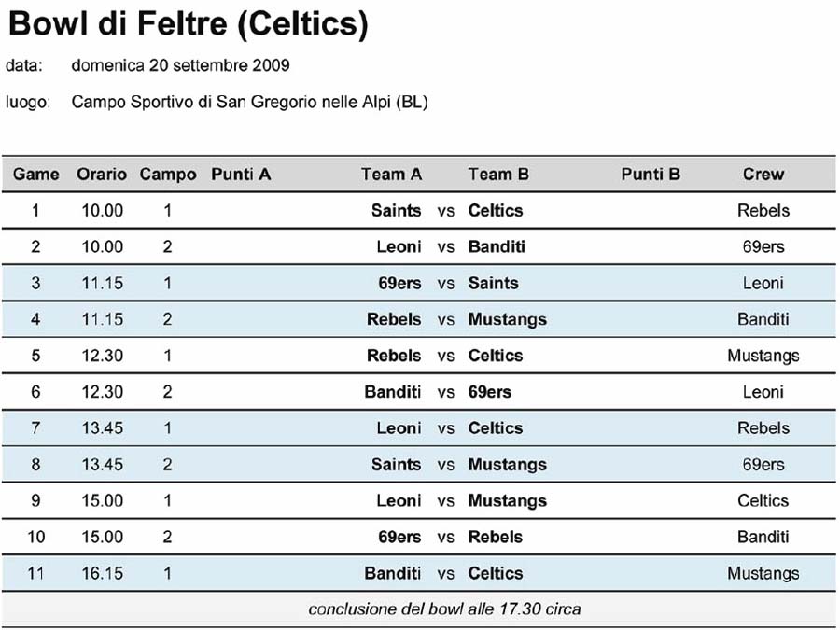
Task: Click Banditi as Team B in game 2
Action: tap(497, 247)
